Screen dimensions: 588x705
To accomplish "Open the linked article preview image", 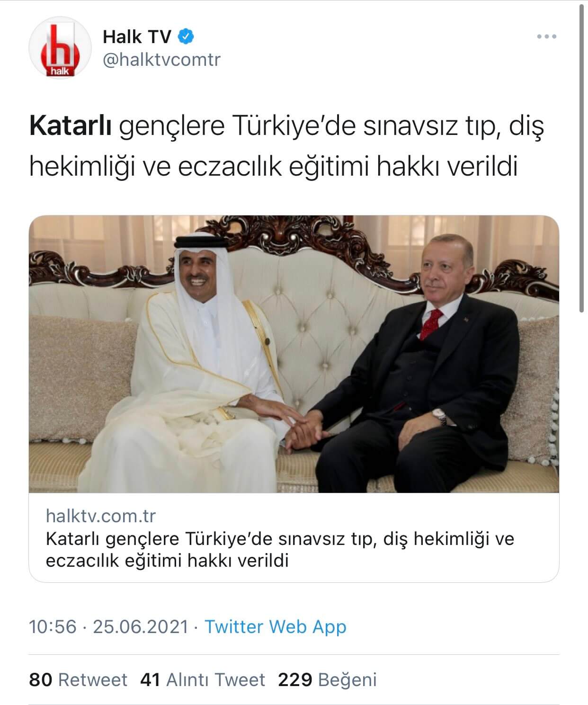I will coord(294,354).
